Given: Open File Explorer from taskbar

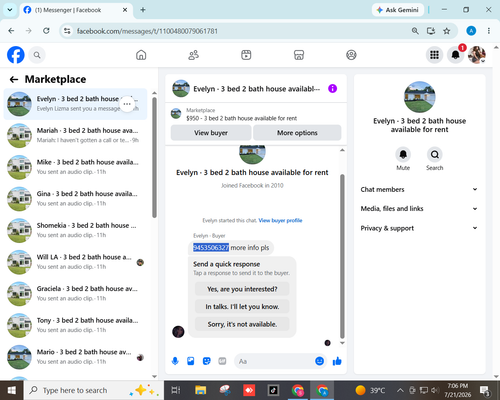Looking at the screenshot, I should point(201,390).
